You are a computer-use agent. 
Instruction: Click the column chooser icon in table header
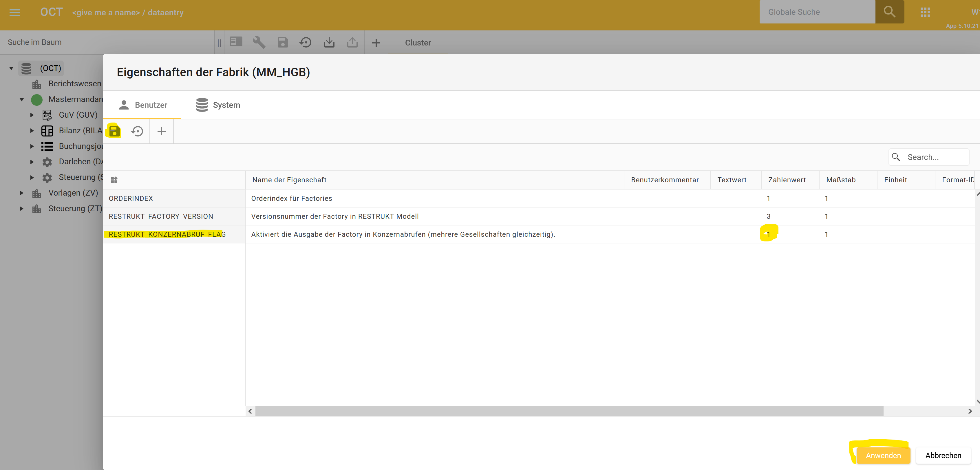pos(114,180)
